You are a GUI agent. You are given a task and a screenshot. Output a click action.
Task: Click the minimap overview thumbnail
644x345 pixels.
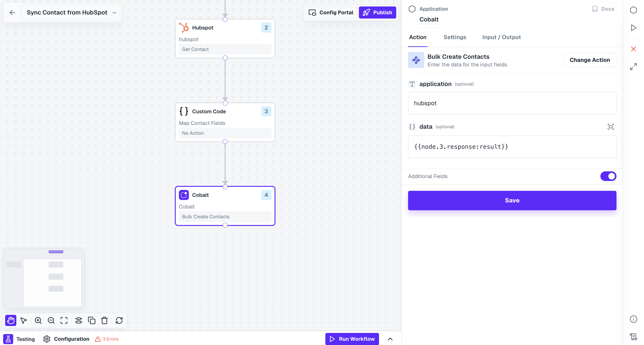[x=44, y=279]
